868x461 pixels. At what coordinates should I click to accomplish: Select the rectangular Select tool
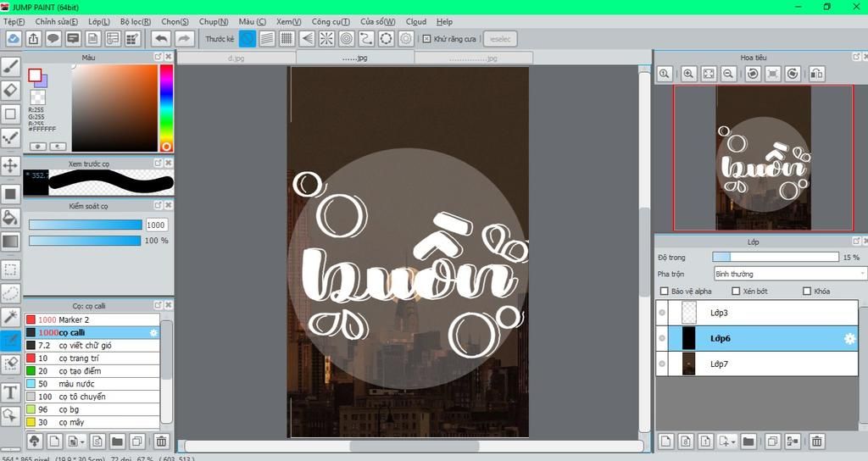10,269
